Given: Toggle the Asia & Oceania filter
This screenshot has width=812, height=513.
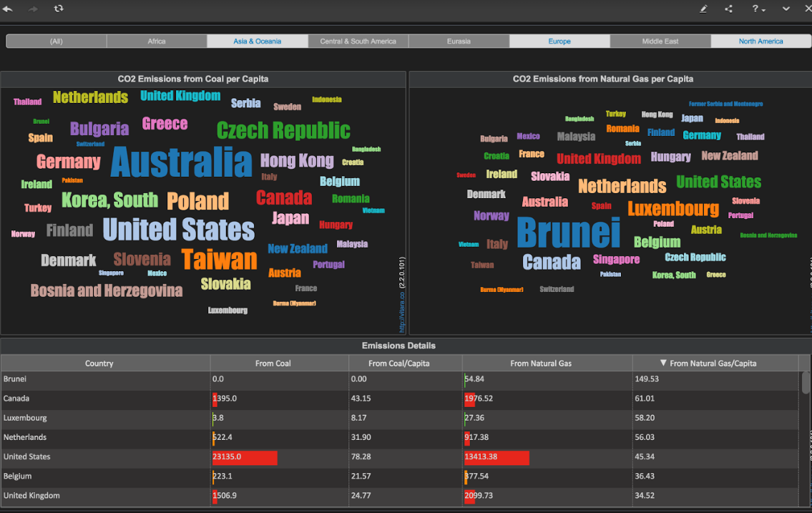Looking at the screenshot, I should pos(258,41).
